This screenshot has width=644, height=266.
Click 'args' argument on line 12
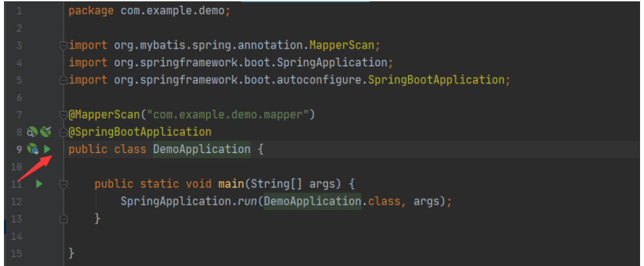coord(426,202)
